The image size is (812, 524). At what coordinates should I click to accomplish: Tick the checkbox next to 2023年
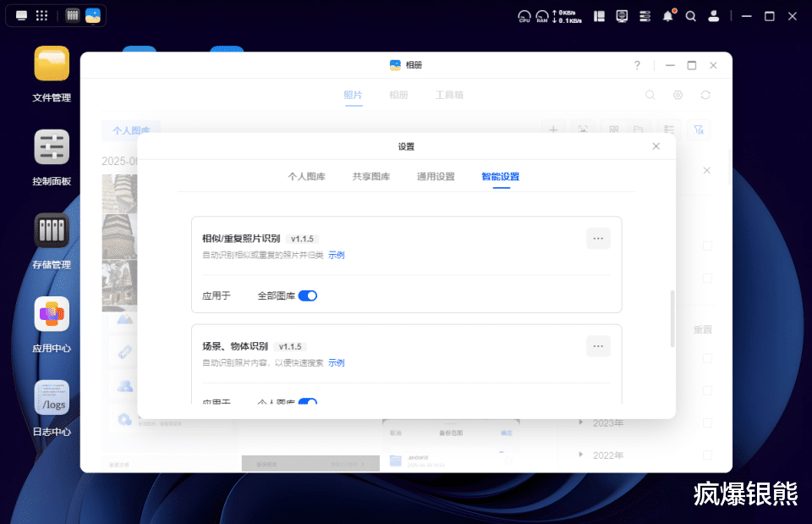(707, 423)
